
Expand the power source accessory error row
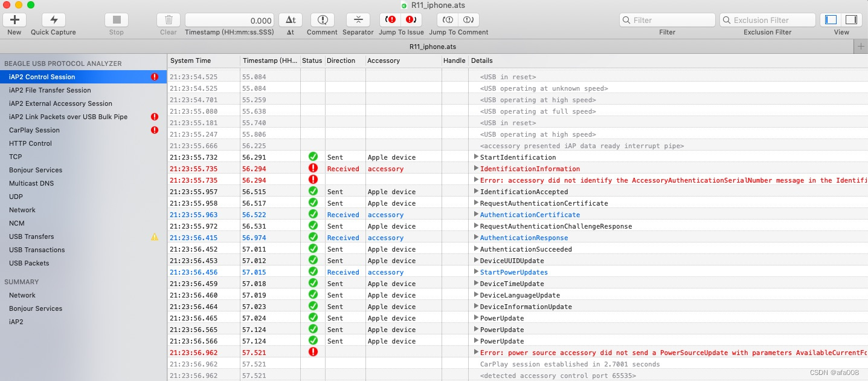[476, 353]
